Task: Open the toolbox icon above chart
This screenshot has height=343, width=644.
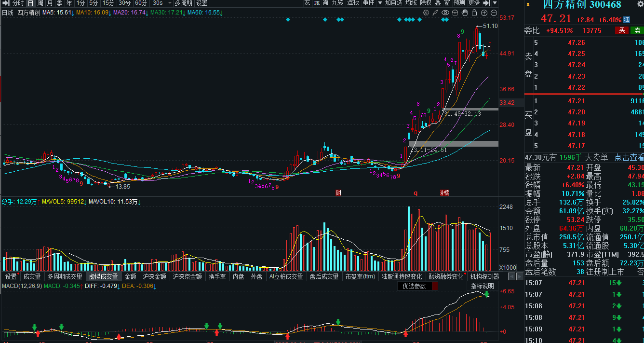Action: pyautogui.click(x=455, y=13)
